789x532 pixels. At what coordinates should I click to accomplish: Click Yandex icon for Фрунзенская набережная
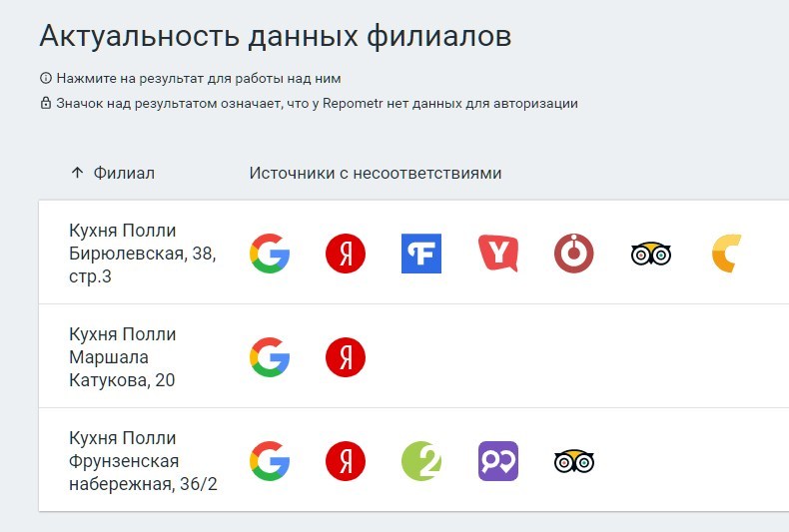pyautogui.click(x=346, y=461)
